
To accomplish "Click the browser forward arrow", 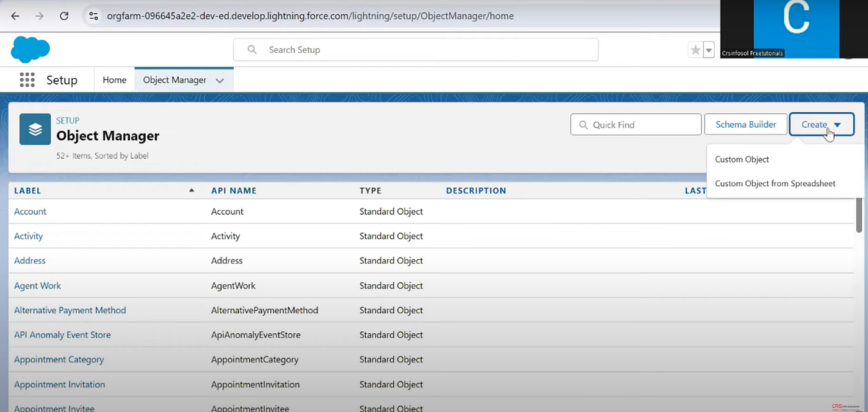I will coord(40,16).
